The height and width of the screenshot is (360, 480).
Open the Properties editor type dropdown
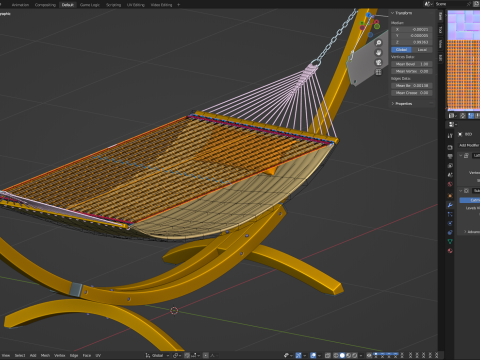453,124
